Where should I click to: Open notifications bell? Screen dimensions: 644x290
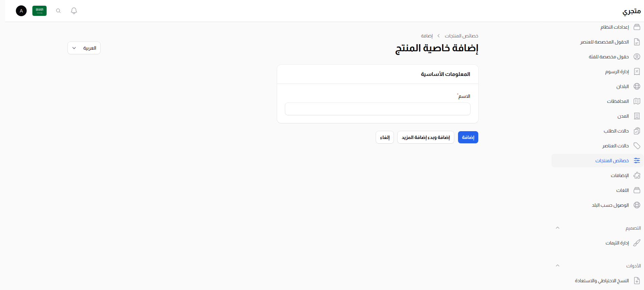click(x=74, y=11)
